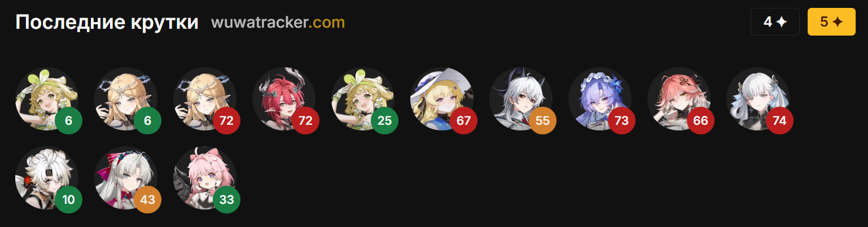Select gray-haired character with pity 43
Image resolution: width=868 pixels, height=227 pixels.
coord(126,178)
